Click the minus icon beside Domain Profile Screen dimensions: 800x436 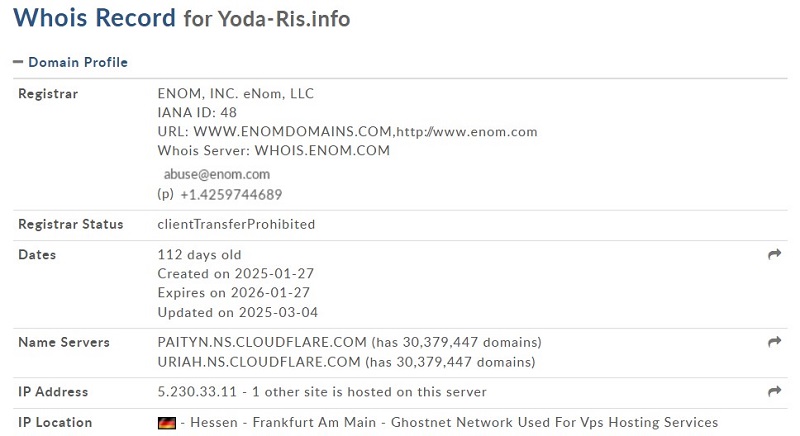pos(18,62)
